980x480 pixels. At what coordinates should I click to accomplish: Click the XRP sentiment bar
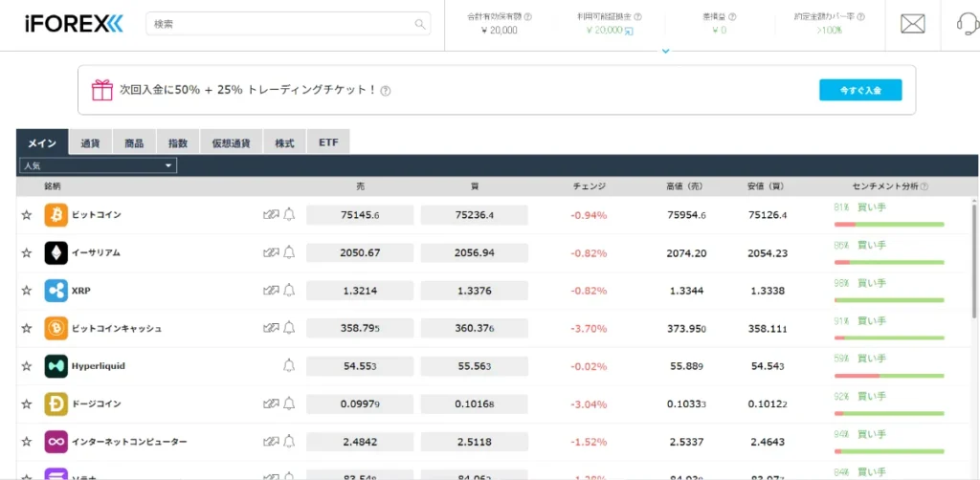(889, 300)
